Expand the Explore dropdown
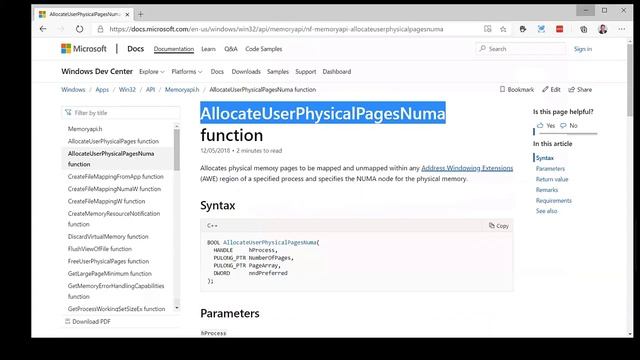This screenshot has height=360, width=640. (152, 71)
